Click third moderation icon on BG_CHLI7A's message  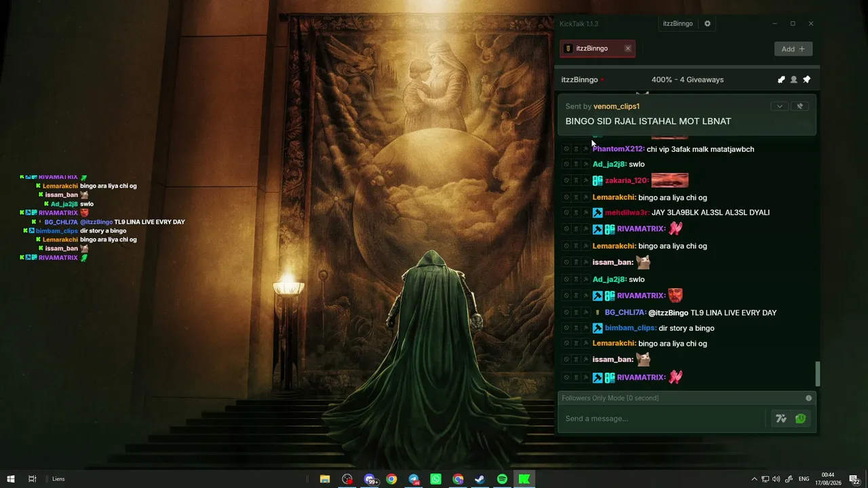click(x=585, y=312)
